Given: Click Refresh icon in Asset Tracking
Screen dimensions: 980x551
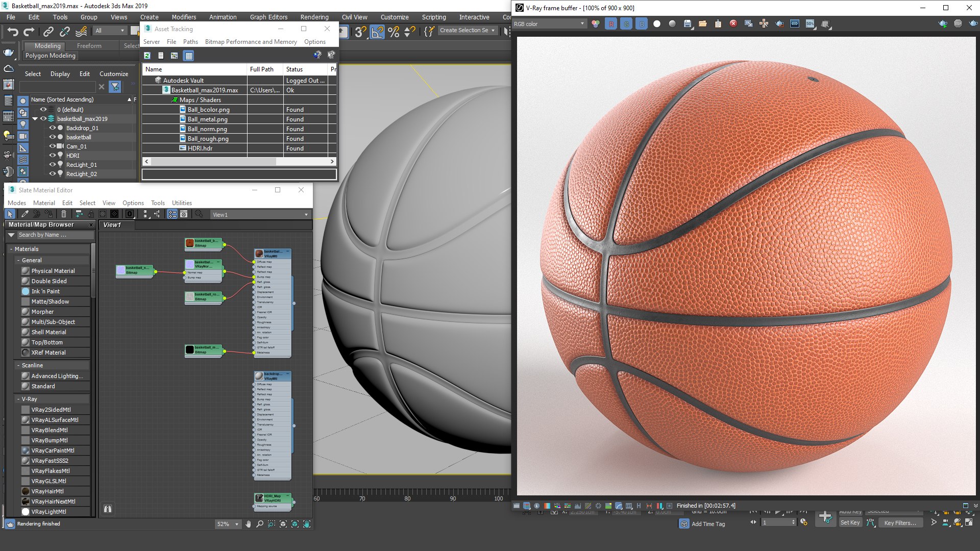Looking at the screenshot, I should [x=147, y=56].
